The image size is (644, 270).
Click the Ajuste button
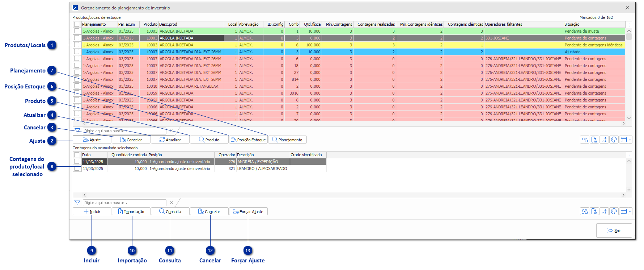pos(92,140)
